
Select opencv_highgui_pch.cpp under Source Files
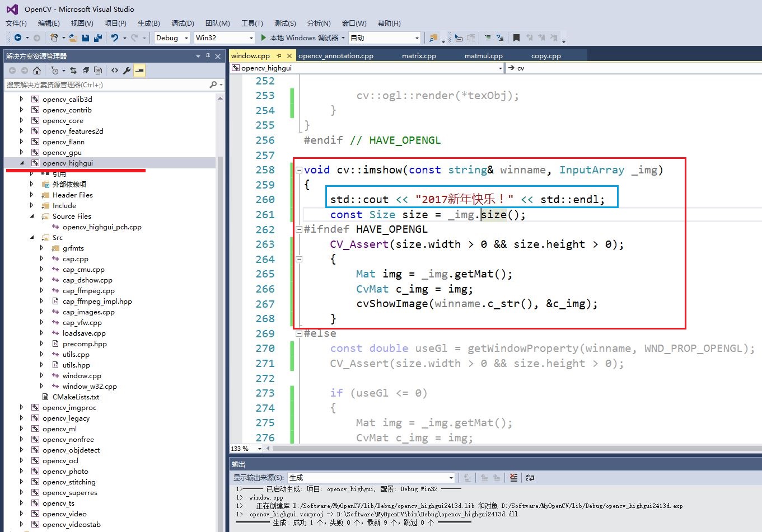coord(102,227)
